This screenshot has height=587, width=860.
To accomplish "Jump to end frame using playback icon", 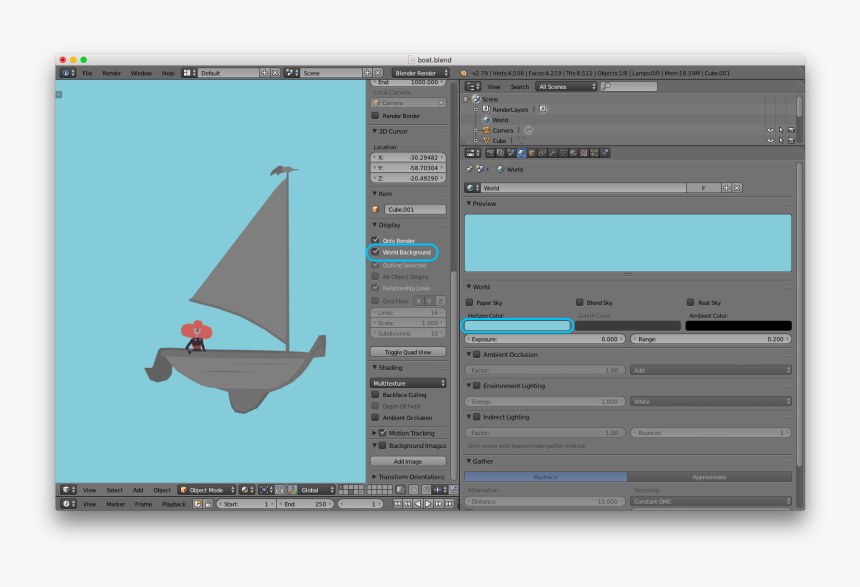I will (x=449, y=504).
